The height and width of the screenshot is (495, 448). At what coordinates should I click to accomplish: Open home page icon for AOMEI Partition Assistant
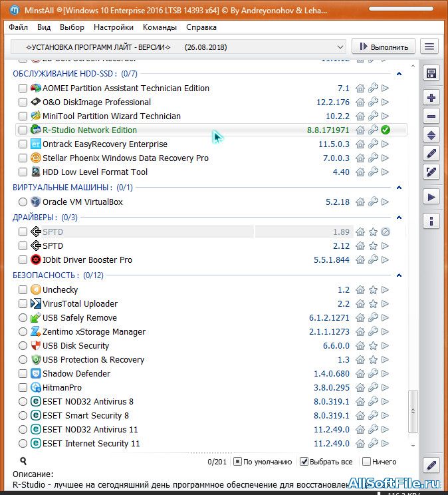point(360,88)
